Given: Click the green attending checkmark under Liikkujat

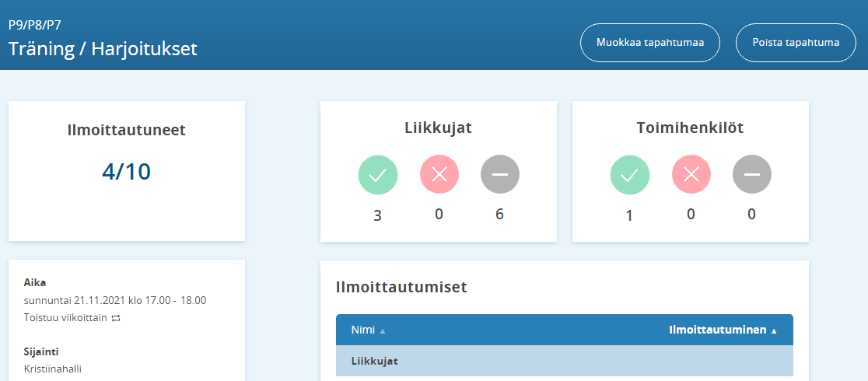Looking at the screenshot, I should pos(377,174).
